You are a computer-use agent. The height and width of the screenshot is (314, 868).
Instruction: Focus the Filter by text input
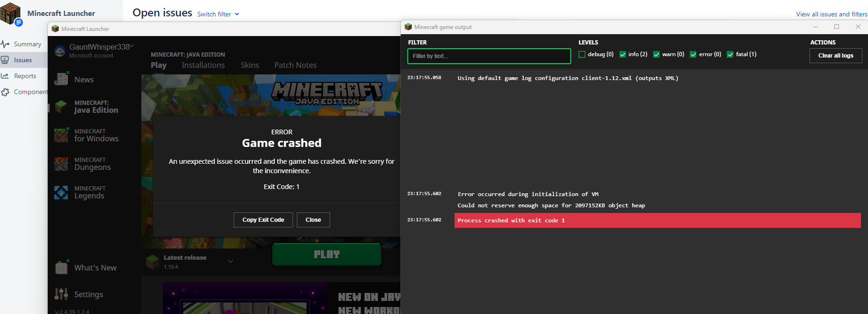(x=489, y=56)
